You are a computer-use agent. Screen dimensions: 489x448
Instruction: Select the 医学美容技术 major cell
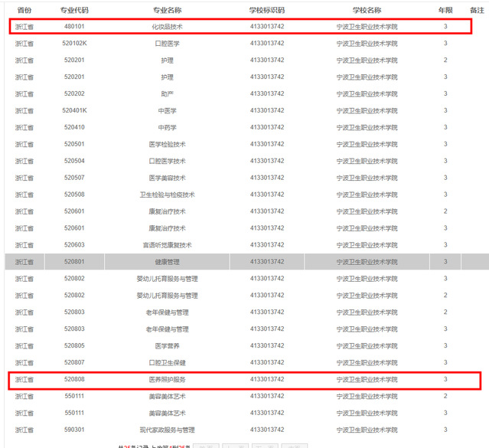[167, 178]
